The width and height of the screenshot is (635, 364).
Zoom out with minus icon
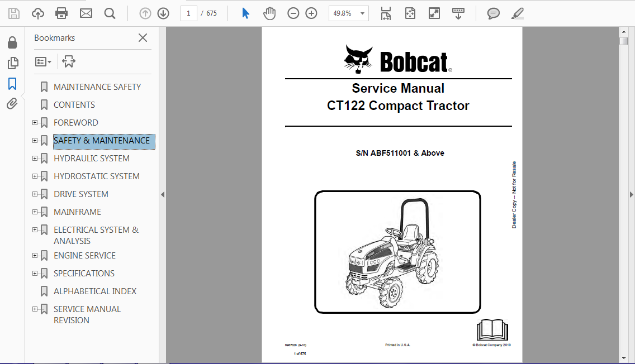coord(293,13)
